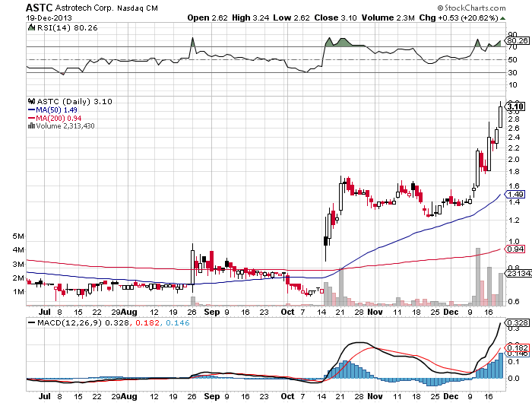Screen dimensions: 532x403
Task: Click the Open 2.62 value
Action: point(207,17)
